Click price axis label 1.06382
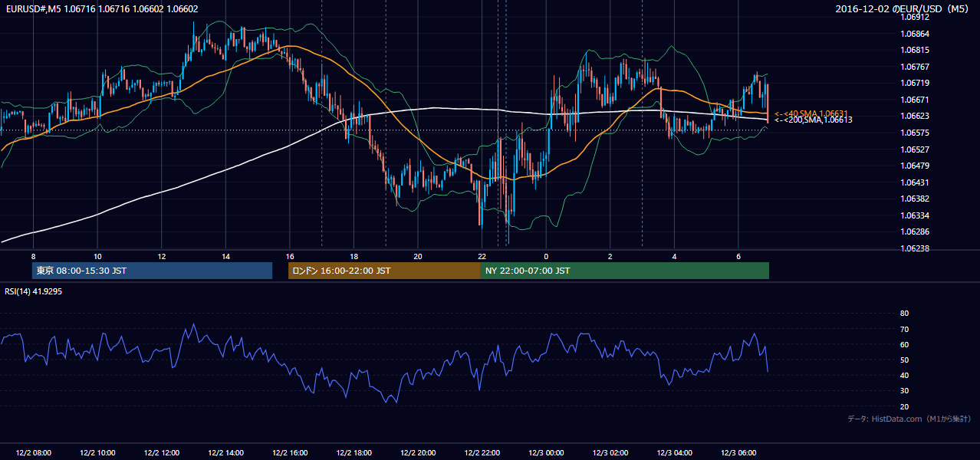The image size is (980, 460). [x=915, y=199]
